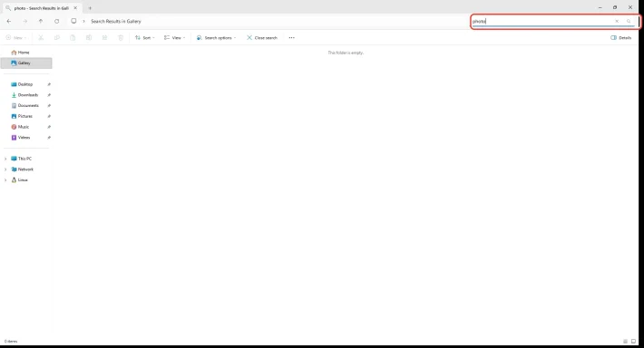The height and width of the screenshot is (348, 644).
Task: Select Gallery in the sidebar
Action: [x=26, y=63]
